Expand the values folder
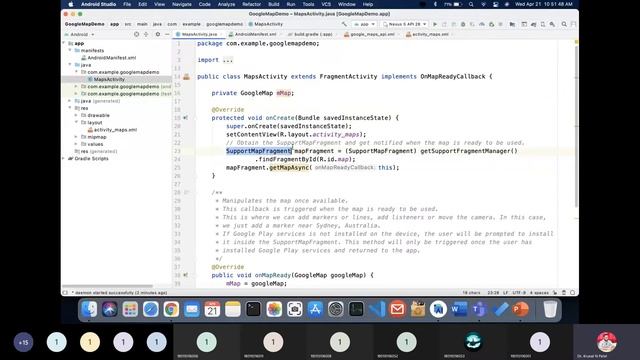 (x=76, y=144)
